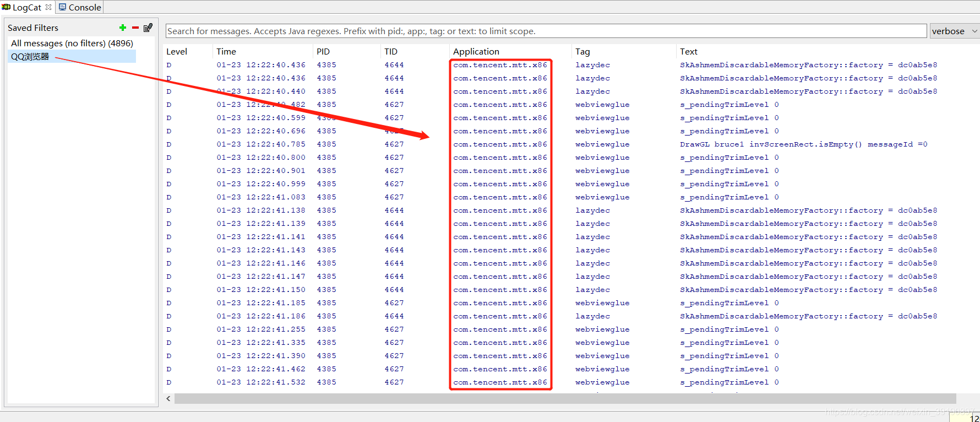
Task: Click the TID column header
Action: [x=391, y=51]
